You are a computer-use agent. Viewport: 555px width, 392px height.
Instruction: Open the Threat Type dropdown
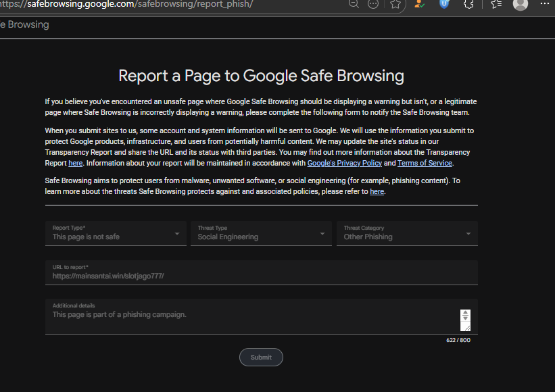tap(261, 233)
